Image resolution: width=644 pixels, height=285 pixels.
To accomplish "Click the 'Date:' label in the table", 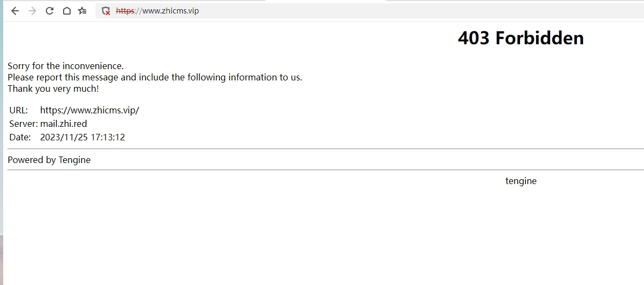I will click(x=20, y=137).
